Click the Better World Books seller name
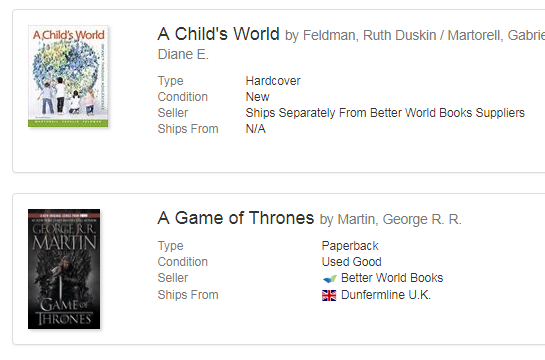This screenshot has height=360, width=545. [392, 278]
